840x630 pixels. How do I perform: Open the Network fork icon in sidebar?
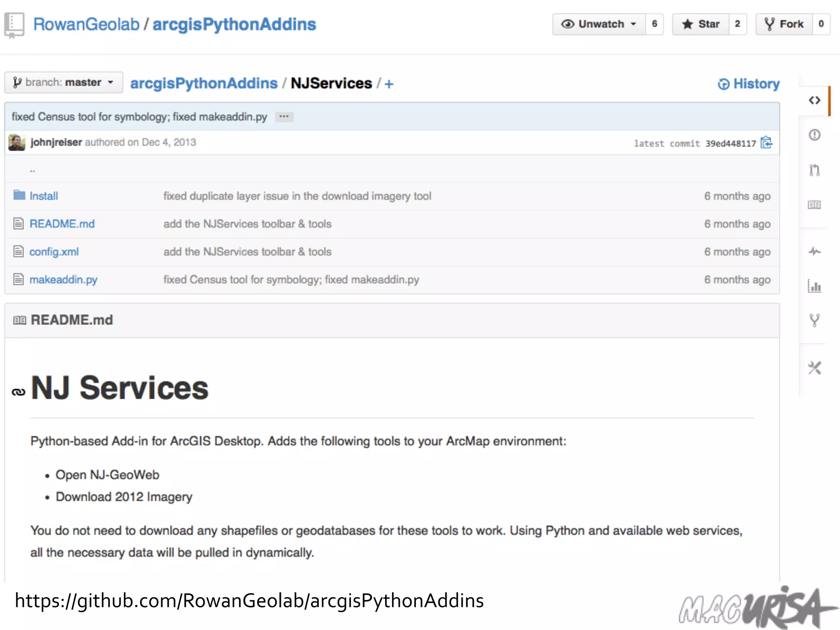(x=814, y=320)
